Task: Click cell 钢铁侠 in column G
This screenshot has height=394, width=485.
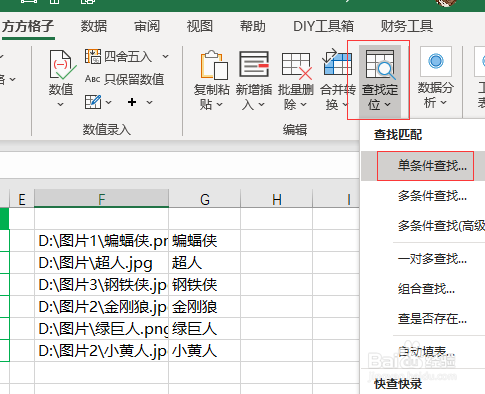Action: coord(205,285)
